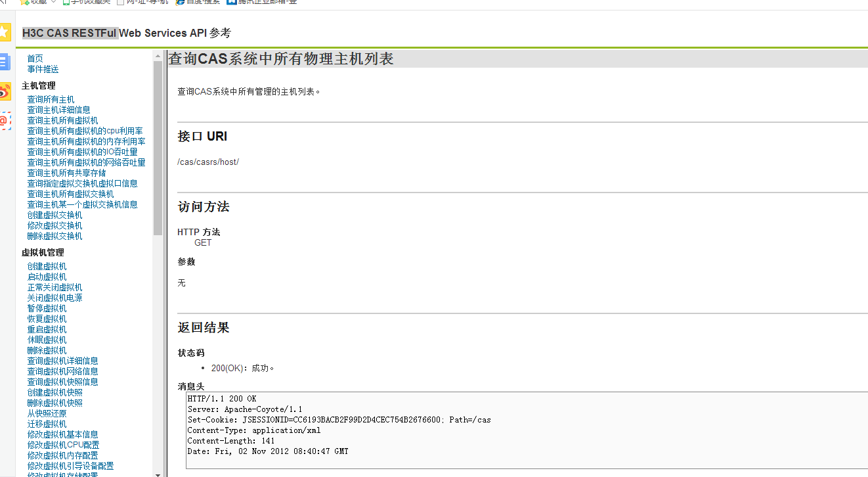868x477 pixels.
Task: Open the 事件推送 link
Action: tap(43, 69)
